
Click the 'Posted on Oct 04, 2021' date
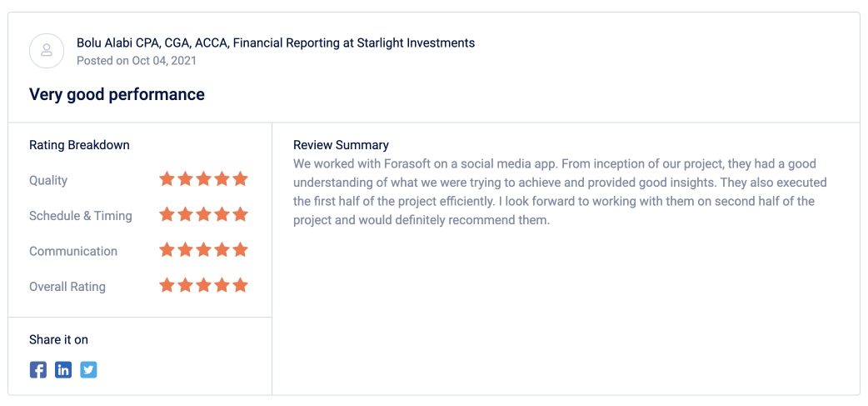tap(136, 60)
